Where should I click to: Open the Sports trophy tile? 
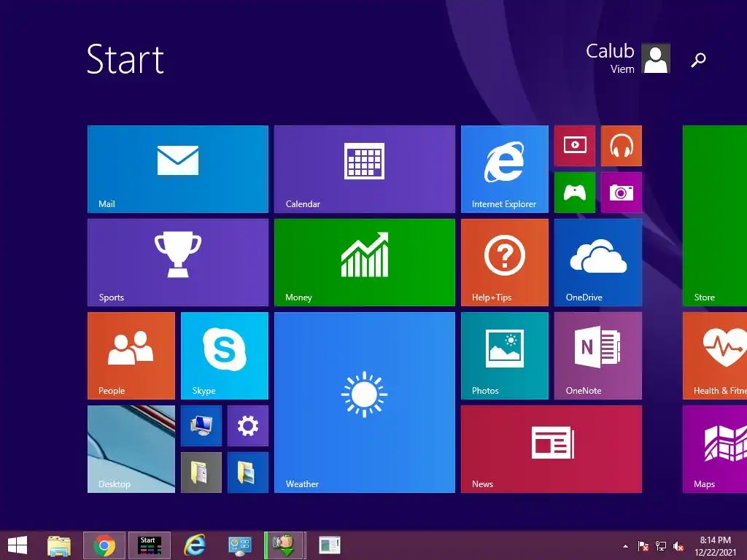pos(178,262)
